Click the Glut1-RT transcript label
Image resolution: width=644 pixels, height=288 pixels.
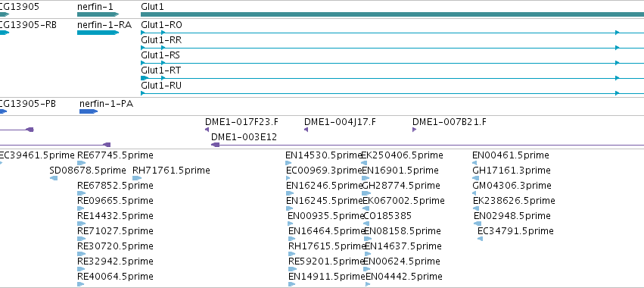click(x=161, y=70)
